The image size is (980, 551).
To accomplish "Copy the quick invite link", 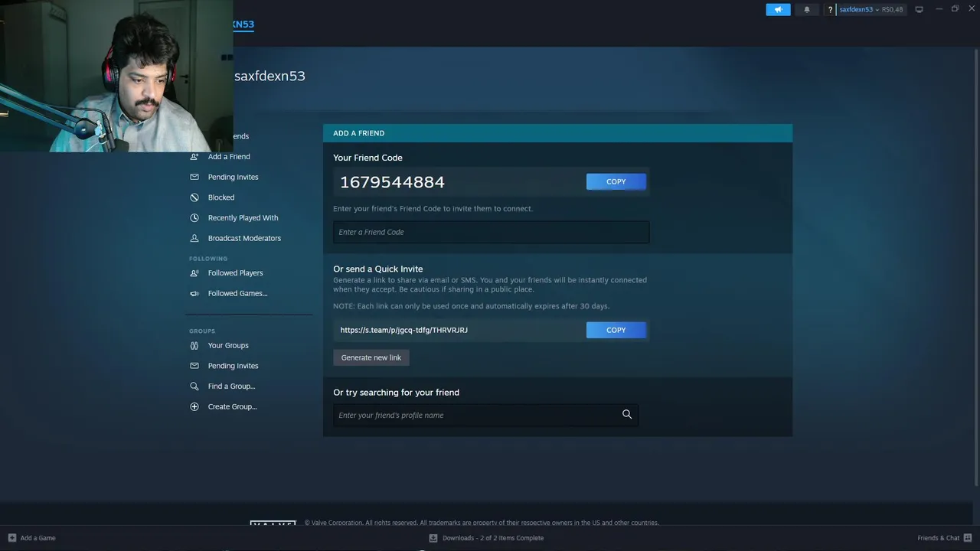I will 616,330.
